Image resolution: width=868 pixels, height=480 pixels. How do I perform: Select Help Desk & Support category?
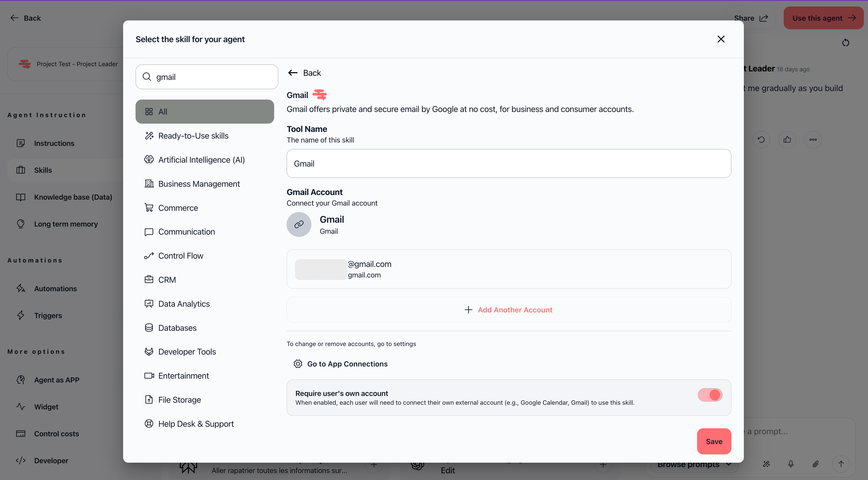[x=205, y=424]
